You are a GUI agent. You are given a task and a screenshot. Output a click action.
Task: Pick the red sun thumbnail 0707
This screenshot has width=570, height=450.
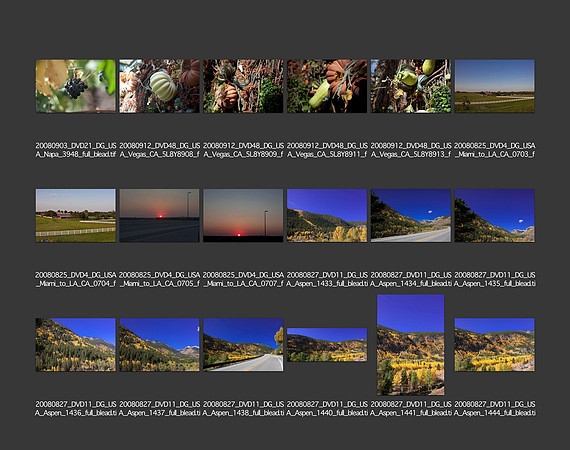243,215
